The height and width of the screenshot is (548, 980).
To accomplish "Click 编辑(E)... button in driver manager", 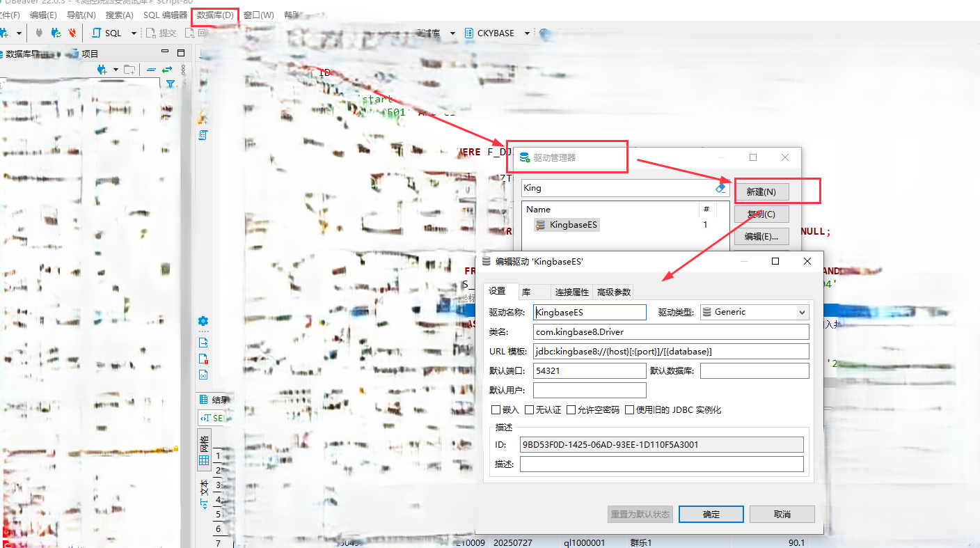I will pyautogui.click(x=761, y=237).
